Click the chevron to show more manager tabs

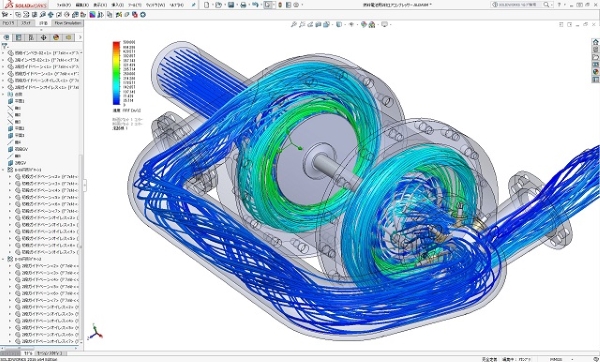coord(80,38)
